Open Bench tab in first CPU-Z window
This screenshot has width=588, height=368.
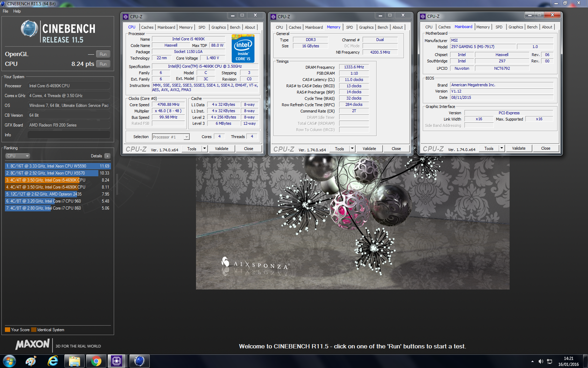(x=235, y=27)
